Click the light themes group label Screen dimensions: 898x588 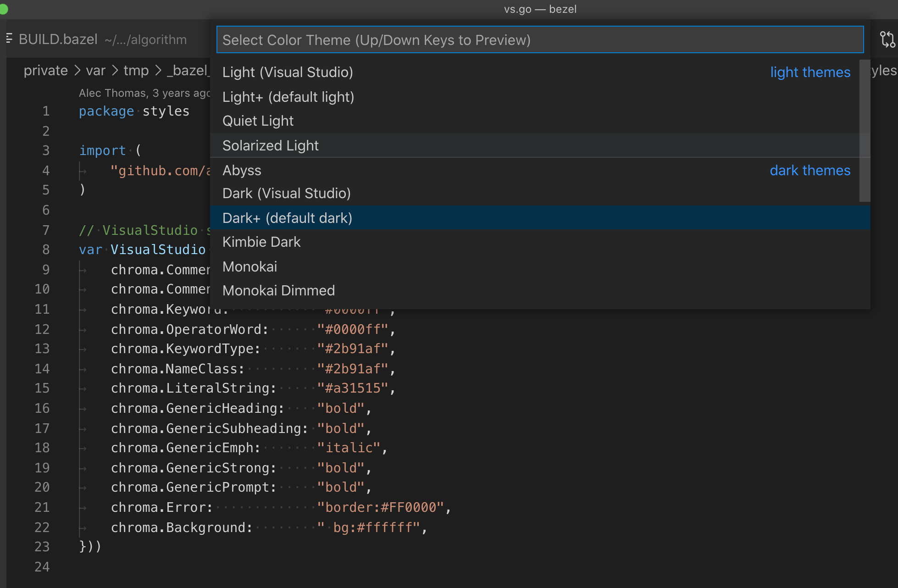coord(810,72)
